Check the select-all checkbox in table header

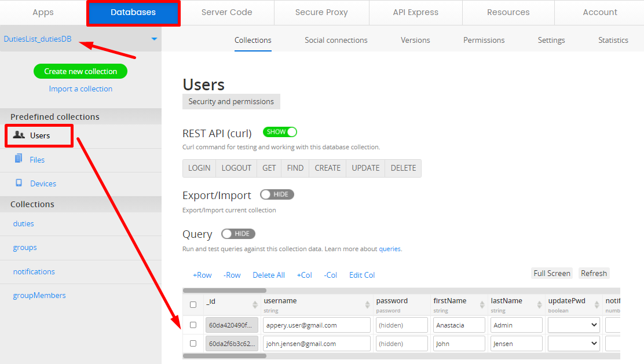pos(193,304)
